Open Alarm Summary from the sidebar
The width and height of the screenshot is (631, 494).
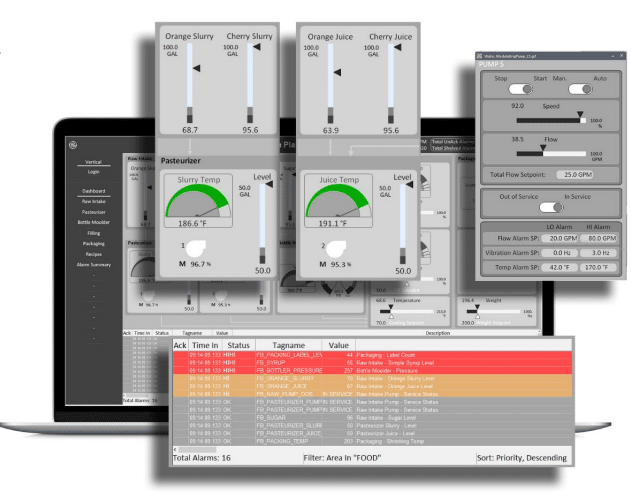click(x=93, y=264)
